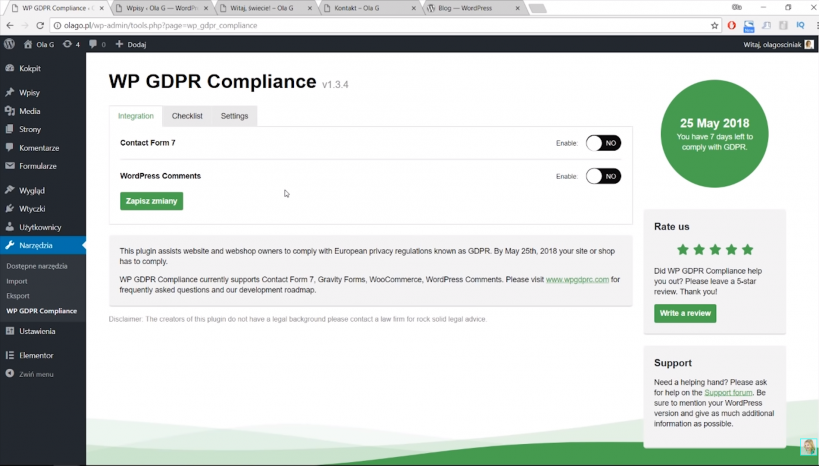Enable the WordPress Comments toggle
The image size is (819, 466).
tap(603, 177)
